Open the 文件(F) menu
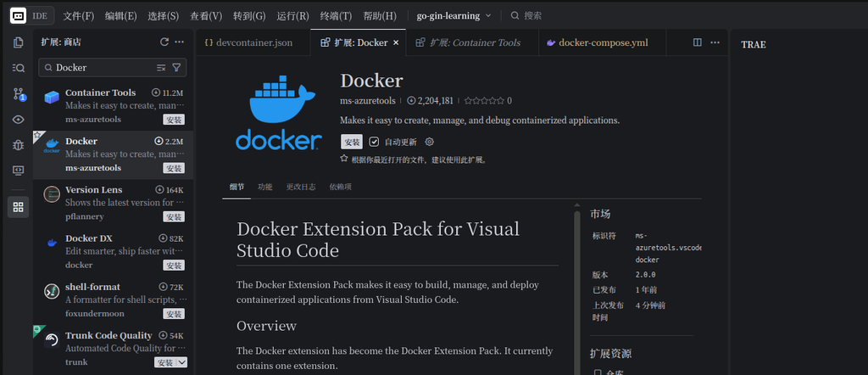The image size is (868, 375). 78,15
